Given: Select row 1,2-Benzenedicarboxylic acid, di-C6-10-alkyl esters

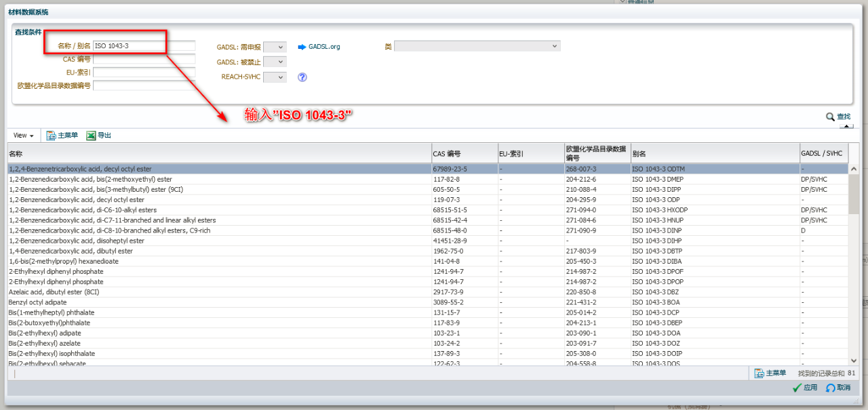Looking at the screenshot, I should click(428, 210).
